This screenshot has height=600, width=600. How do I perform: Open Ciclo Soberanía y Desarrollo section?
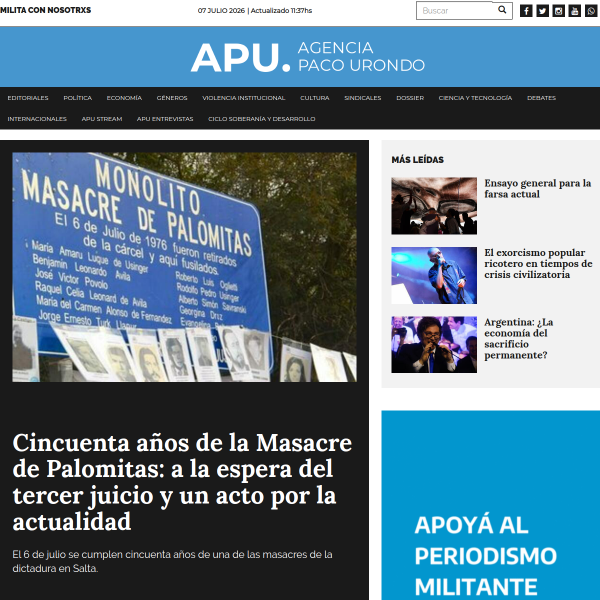(262, 119)
